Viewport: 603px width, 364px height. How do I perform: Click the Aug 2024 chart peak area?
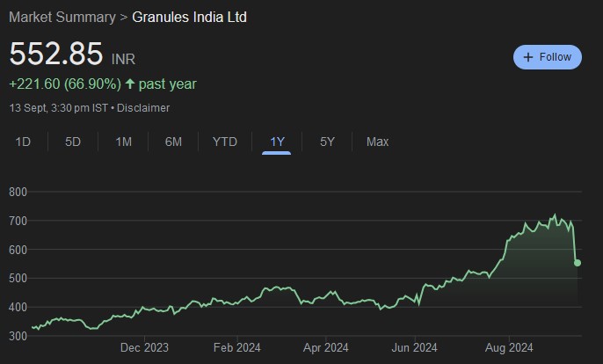(554, 216)
